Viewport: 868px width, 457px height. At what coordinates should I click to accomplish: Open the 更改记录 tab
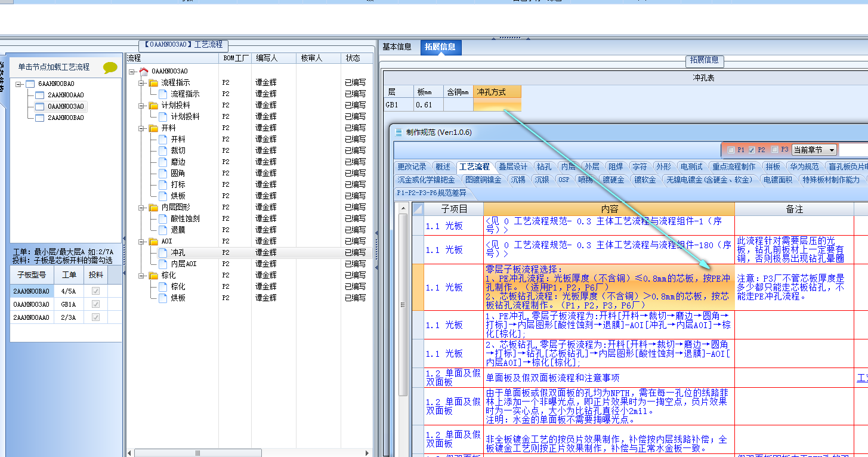pyautogui.click(x=412, y=167)
